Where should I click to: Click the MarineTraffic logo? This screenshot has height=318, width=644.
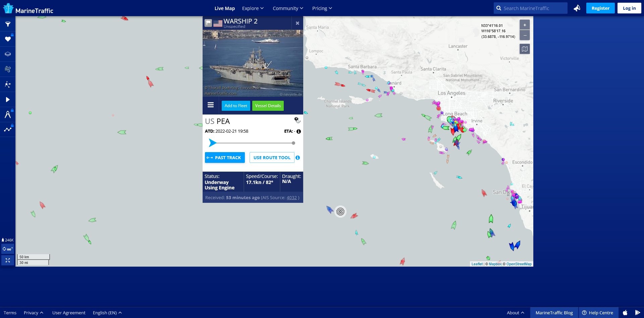(29, 8)
